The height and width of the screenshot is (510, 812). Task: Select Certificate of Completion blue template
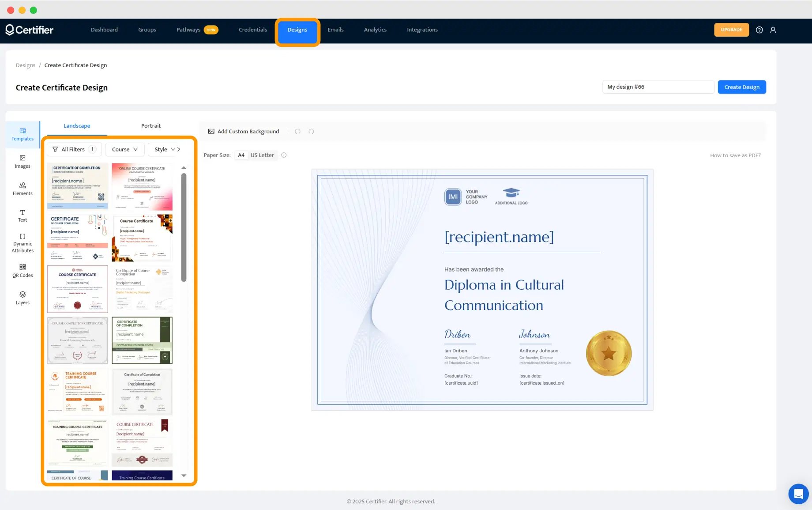[78, 186]
